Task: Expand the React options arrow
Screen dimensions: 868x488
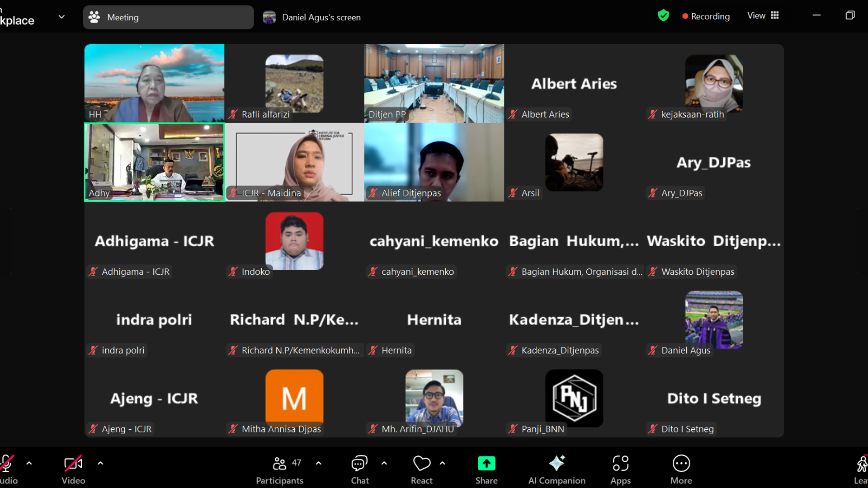Action: (x=443, y=463)
